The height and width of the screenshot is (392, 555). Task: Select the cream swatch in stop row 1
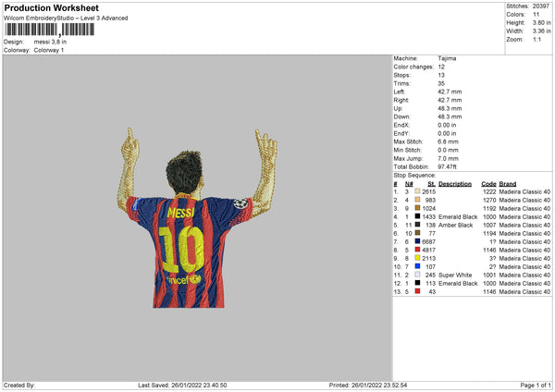tap(417, 191)
